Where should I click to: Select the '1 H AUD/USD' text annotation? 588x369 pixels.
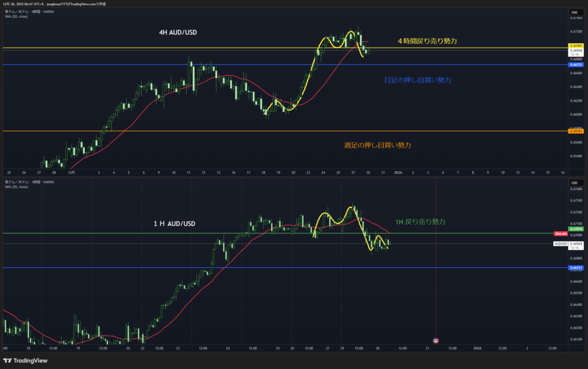tap(175, 223)
